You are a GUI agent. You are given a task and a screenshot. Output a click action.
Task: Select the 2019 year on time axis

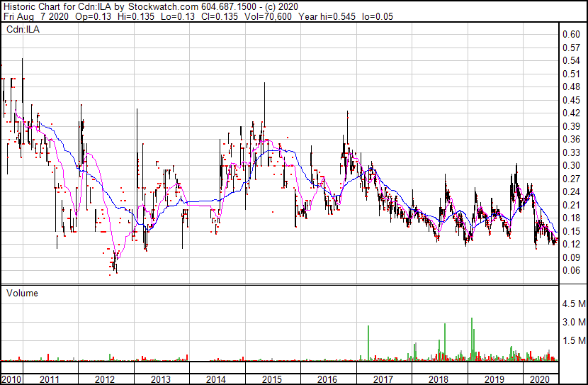click(494, 379)
